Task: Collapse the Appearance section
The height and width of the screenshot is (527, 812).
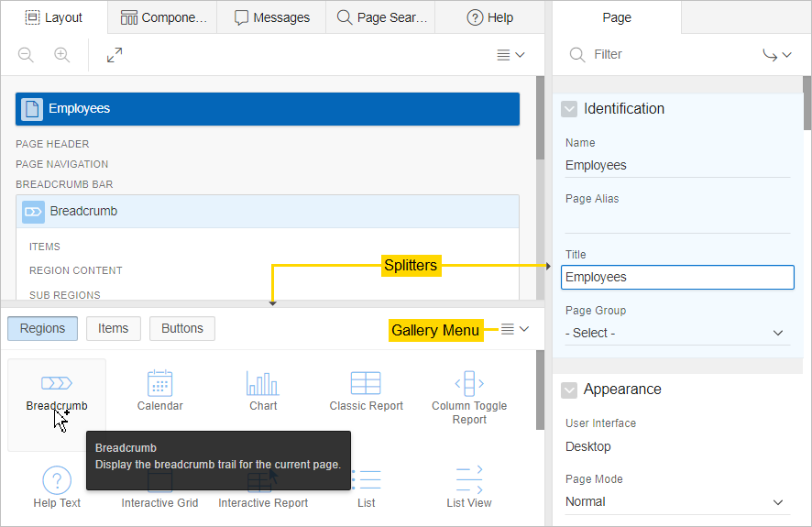Action: [569, 390]
